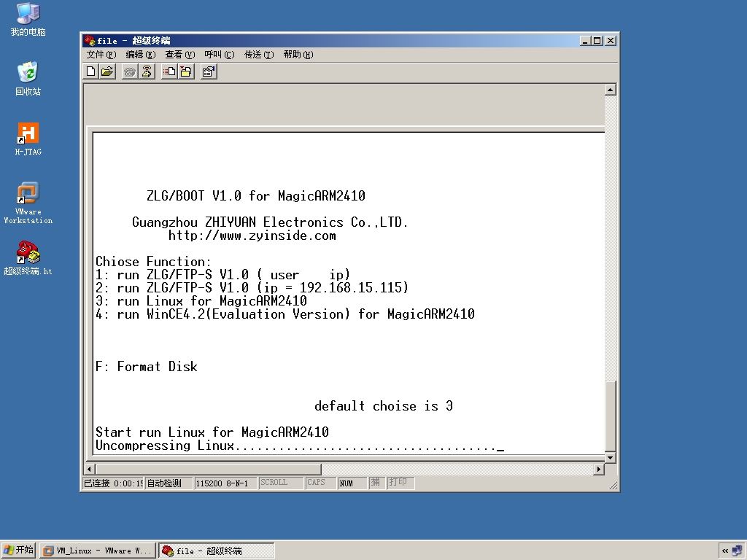The image size is (747, 560).
Task: Click the 'Start run Linux for MagicARM2410' line
Action: click(212, 432)
